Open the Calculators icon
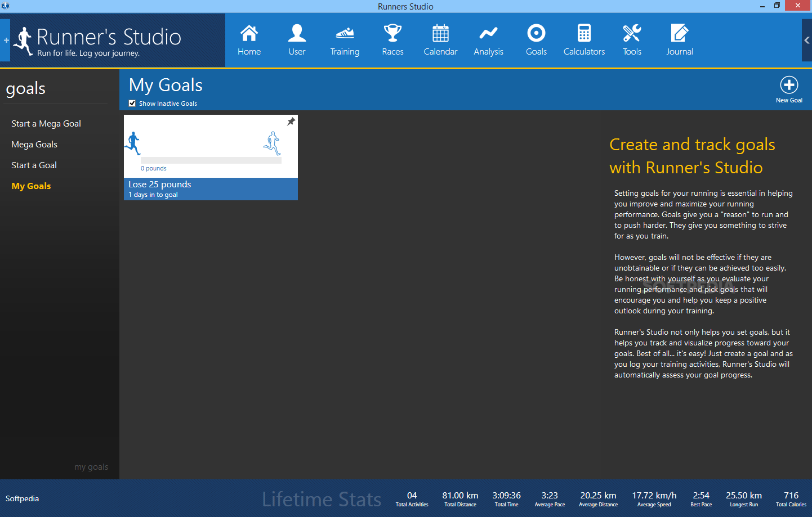The width and height of the screenshot is (812, 517). click(x=584, y=34)
